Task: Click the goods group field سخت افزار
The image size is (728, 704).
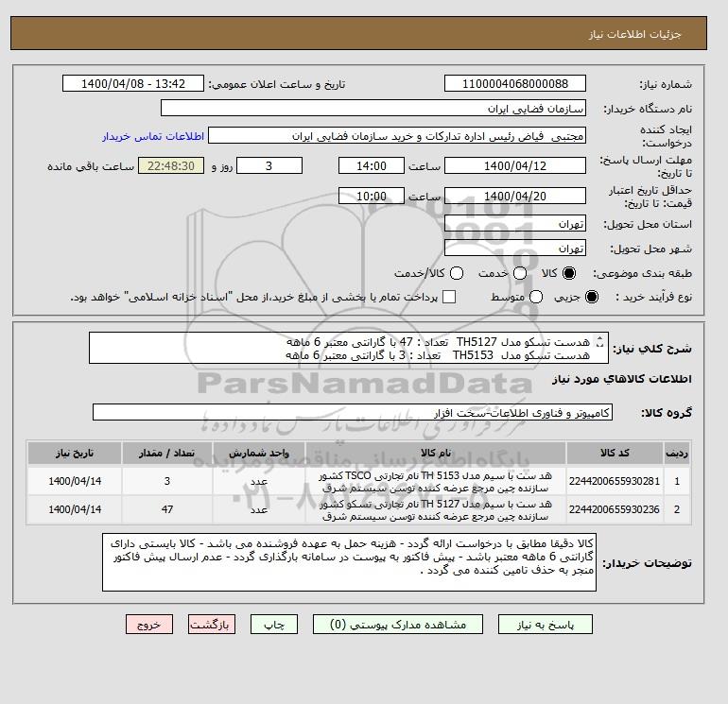Action: 353,412
